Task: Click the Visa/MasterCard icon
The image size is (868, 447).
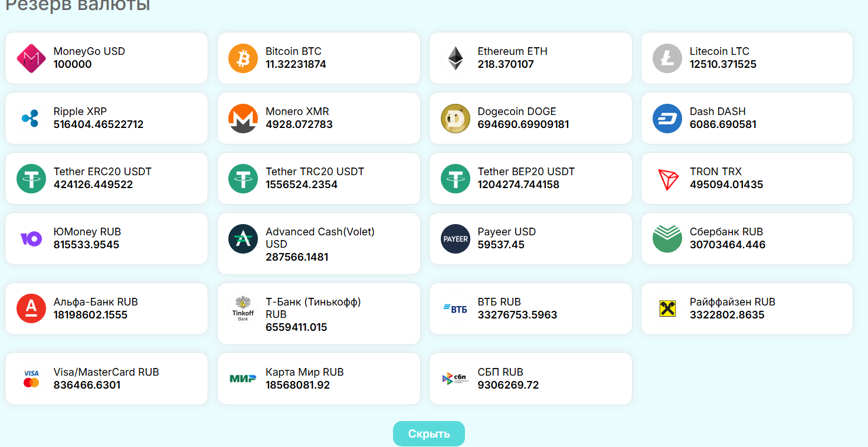Action: tap(31, 378)
